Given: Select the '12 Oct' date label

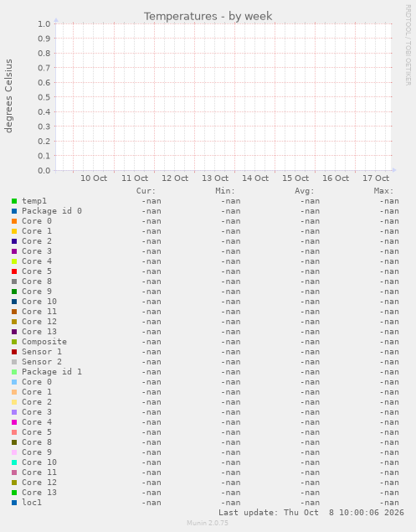Looking at the screenshot, I should point(175,178).
